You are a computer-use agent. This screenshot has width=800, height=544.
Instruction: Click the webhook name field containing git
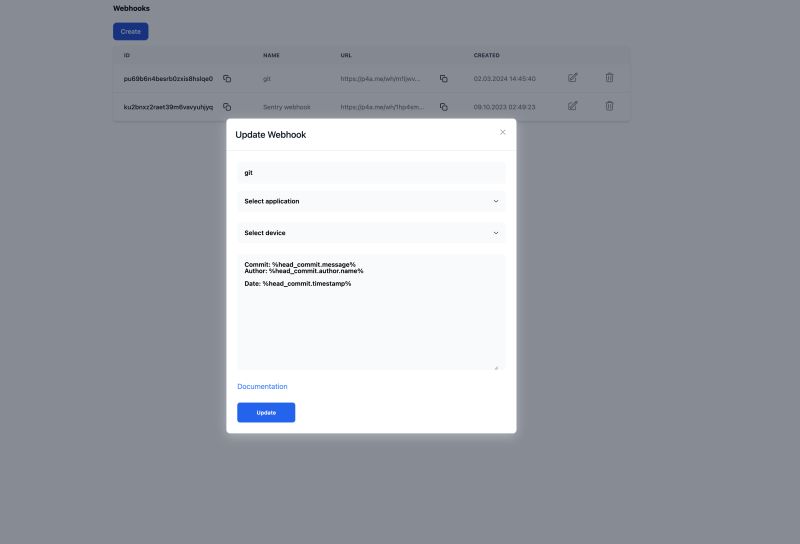coord(371,172)
